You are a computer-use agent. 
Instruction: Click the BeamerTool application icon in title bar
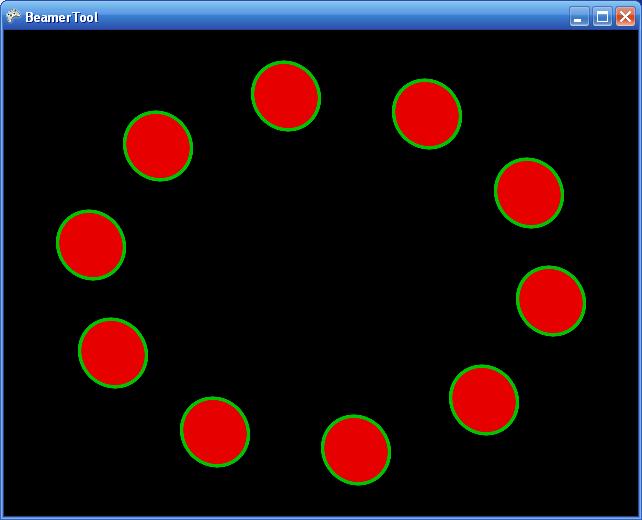point(13,16)
